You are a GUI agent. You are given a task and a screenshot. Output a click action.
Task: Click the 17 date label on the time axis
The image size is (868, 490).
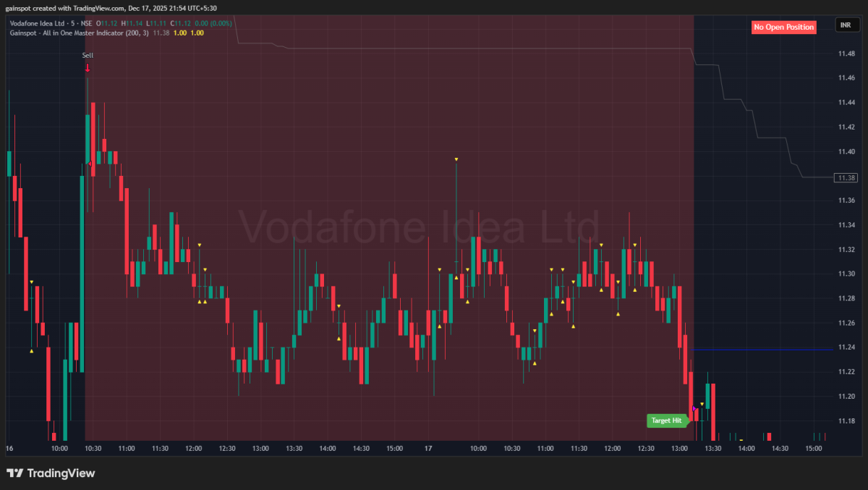tap(428, 449)
